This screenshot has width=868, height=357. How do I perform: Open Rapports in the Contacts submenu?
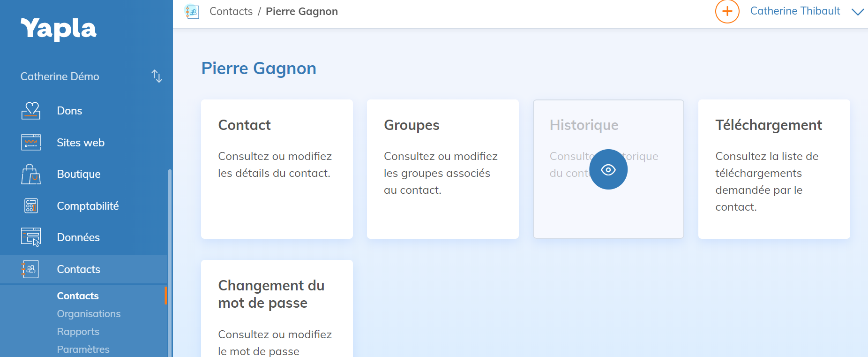(x=78, y=332)
